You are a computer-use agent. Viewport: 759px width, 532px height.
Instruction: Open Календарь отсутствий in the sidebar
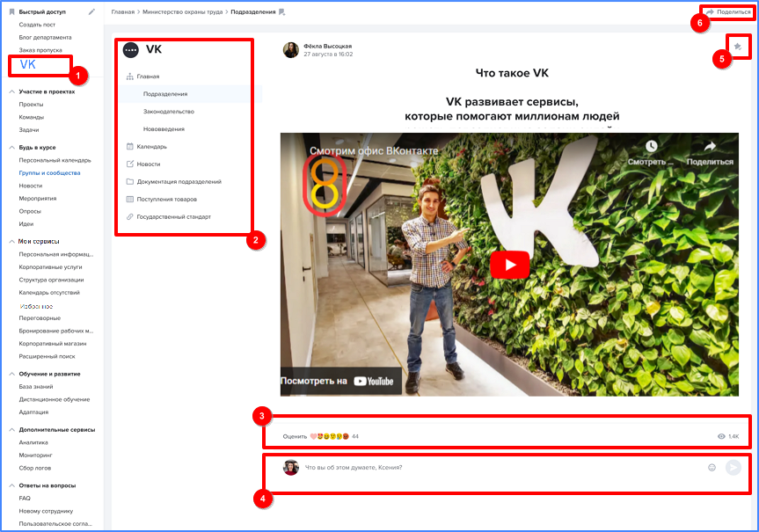(x=49, y=293)
